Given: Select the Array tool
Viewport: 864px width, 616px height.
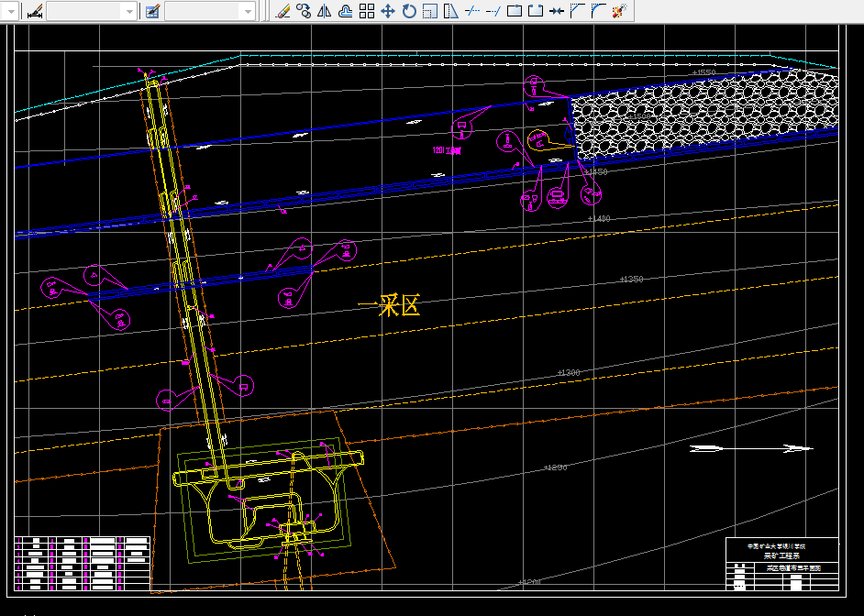Looking at the screenshot, I should [x=367, y=10].
